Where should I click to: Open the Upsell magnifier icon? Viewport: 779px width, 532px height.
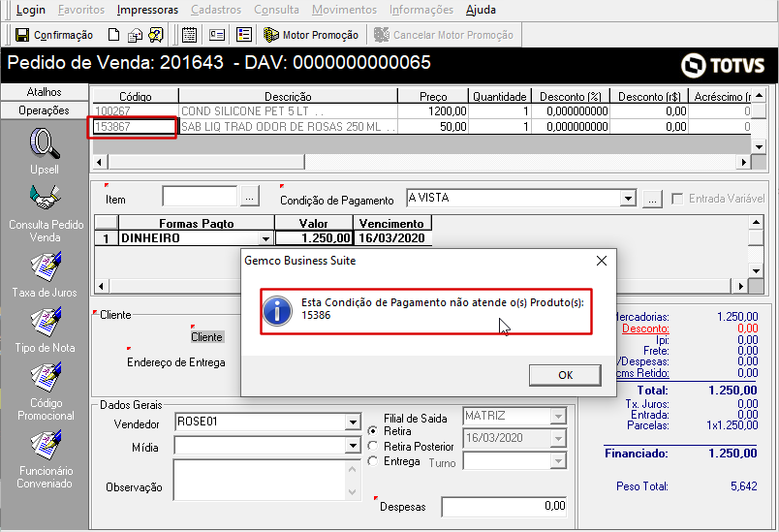click(45, 143)
